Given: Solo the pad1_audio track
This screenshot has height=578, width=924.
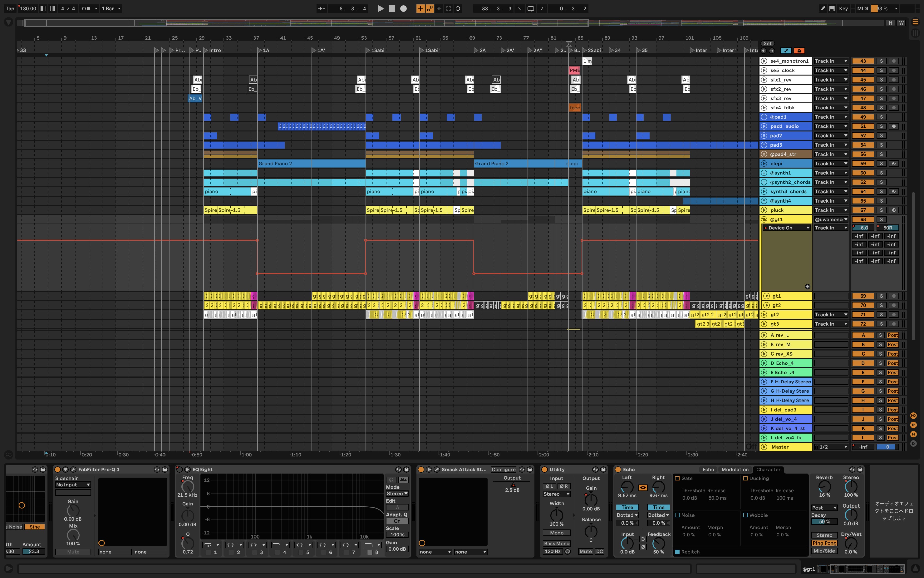Looking at the screenshot, I should pos(881,126).
